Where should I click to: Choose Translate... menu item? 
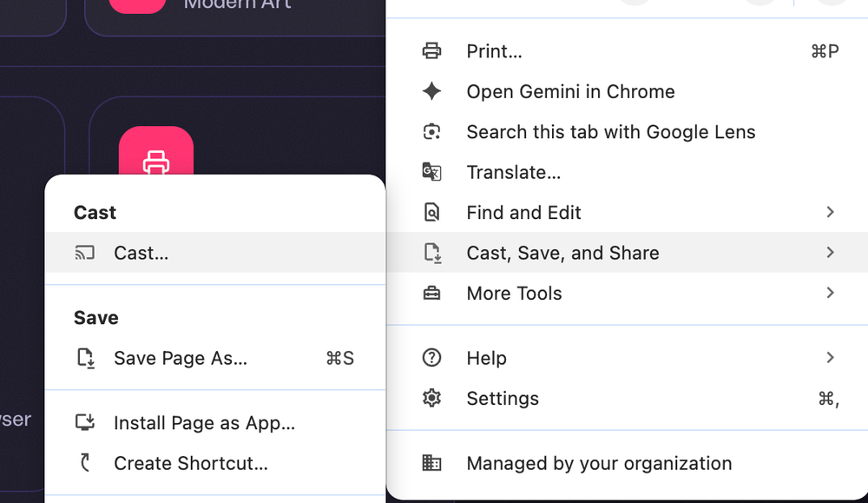(628, 172)
